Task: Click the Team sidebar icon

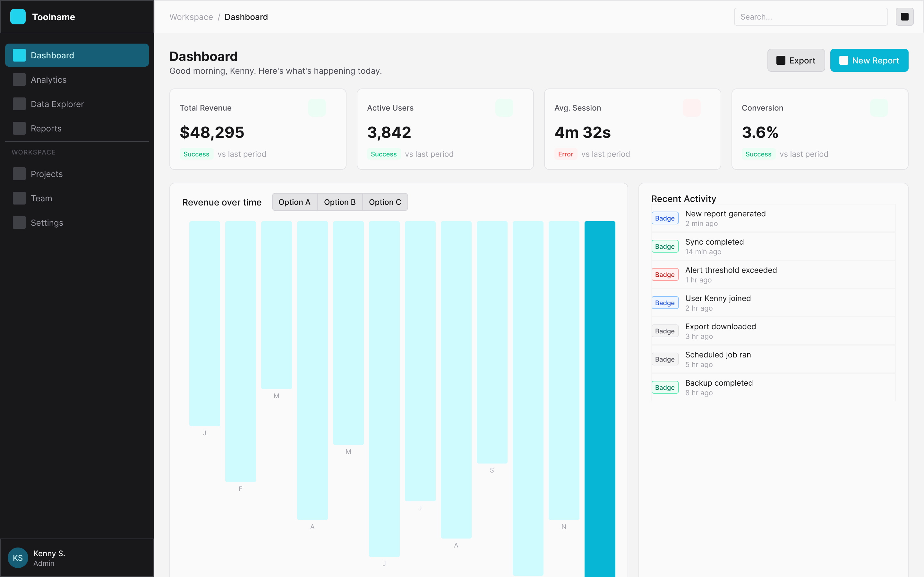Action: point(19,198)
